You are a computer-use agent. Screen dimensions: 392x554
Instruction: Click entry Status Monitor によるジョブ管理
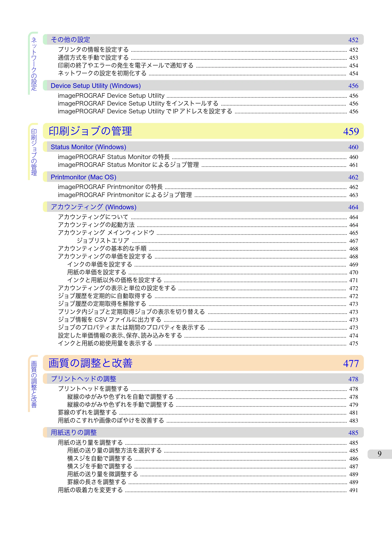(x=208, y=165)
